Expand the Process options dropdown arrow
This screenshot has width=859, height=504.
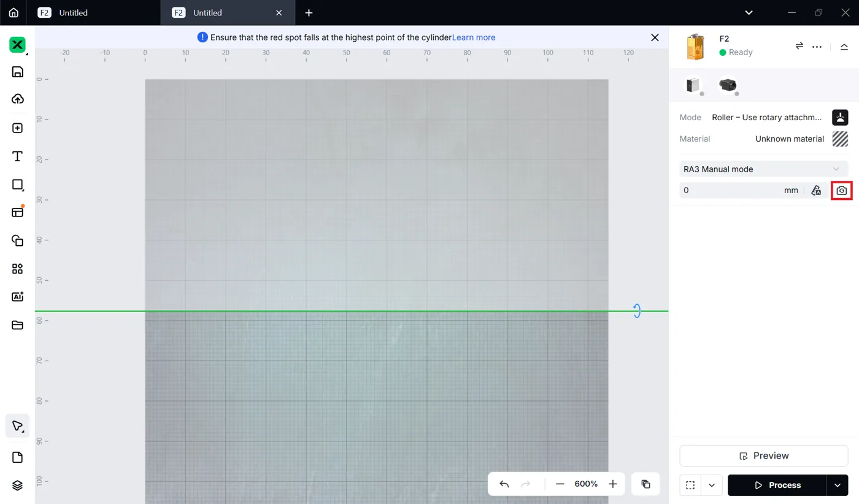pos(838,485)
